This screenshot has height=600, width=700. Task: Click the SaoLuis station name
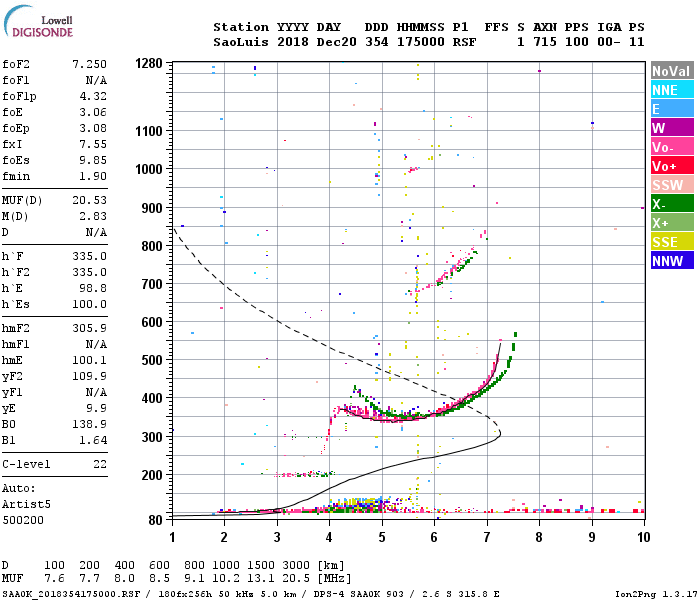(x=241, y=42)
